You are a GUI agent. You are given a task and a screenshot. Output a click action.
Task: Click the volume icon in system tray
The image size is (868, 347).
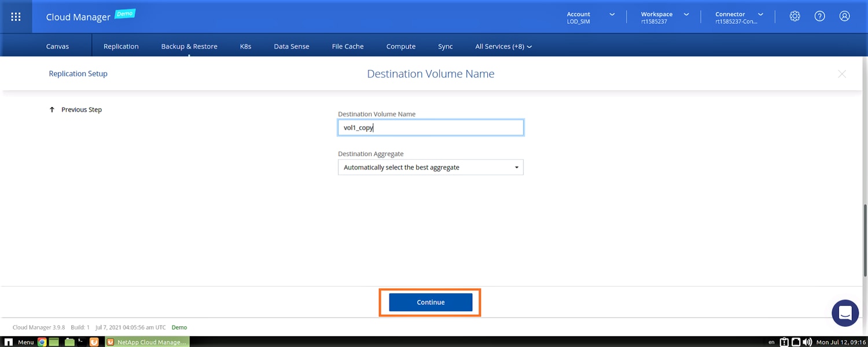pos(807,342)
